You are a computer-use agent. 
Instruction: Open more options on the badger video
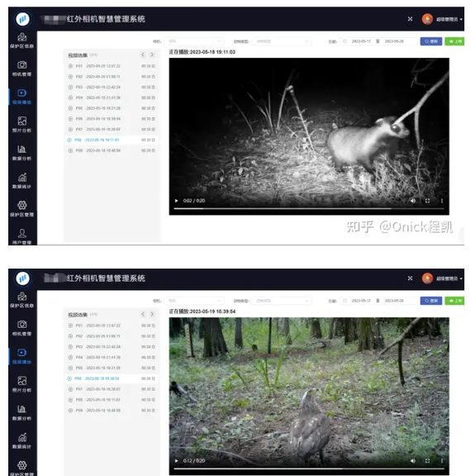pyautogui.click(x=442, y=201)
